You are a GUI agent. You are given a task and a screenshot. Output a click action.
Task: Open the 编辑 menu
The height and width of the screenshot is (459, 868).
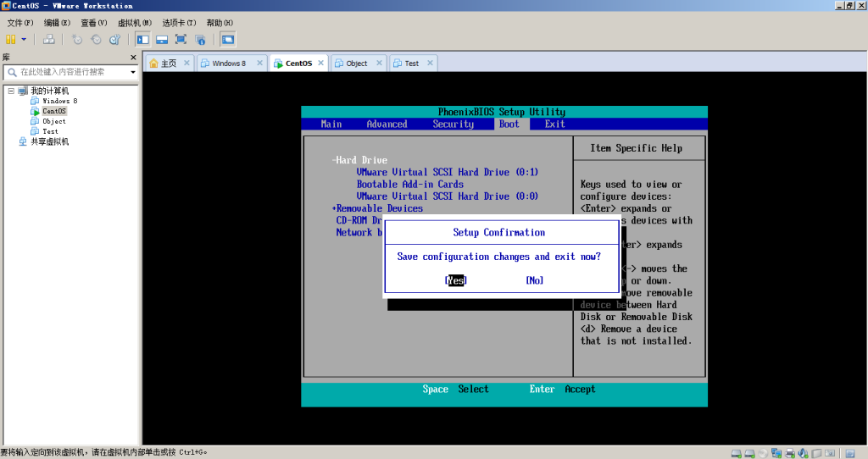click(x=57, y=23)
